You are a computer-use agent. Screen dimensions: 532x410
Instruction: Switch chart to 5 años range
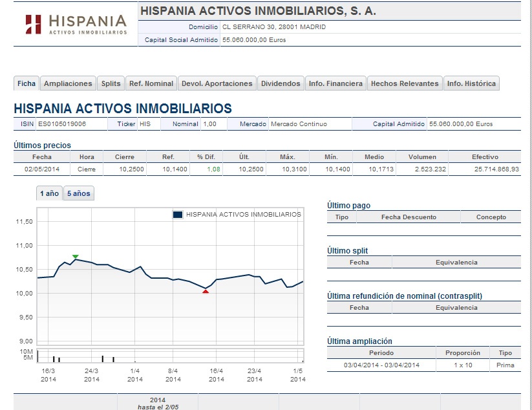[79, 193]
